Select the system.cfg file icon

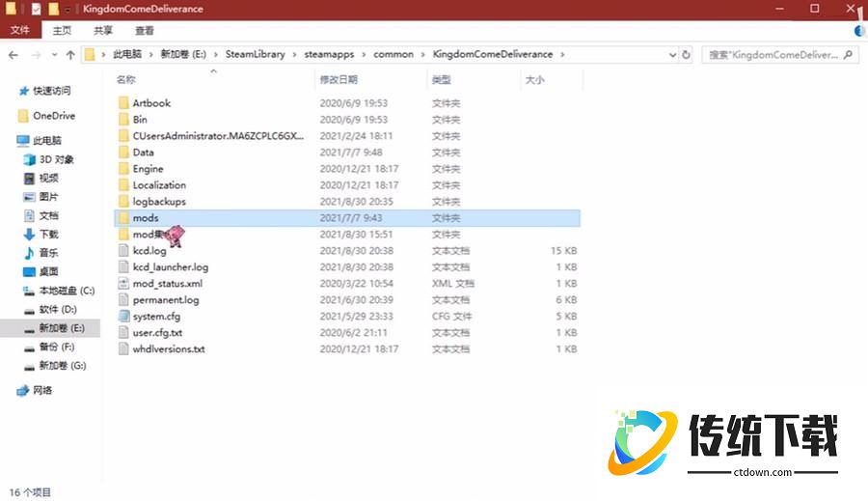[x=122, y=317]
